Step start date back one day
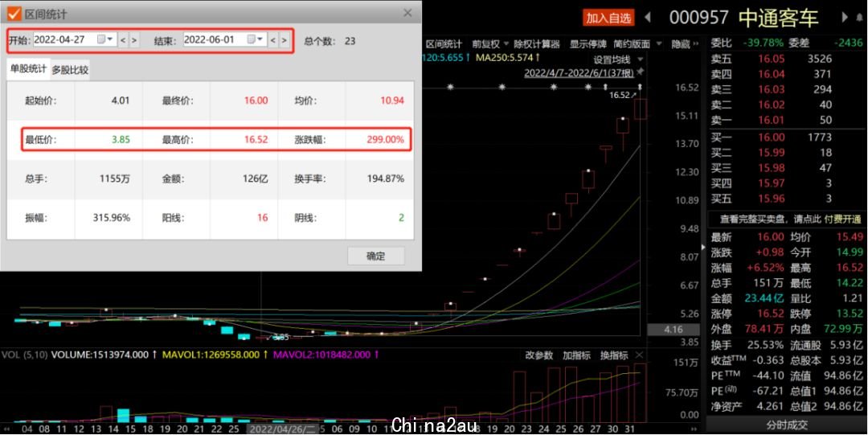This screenshot has width=868, height=435. [x=123, y=40]
